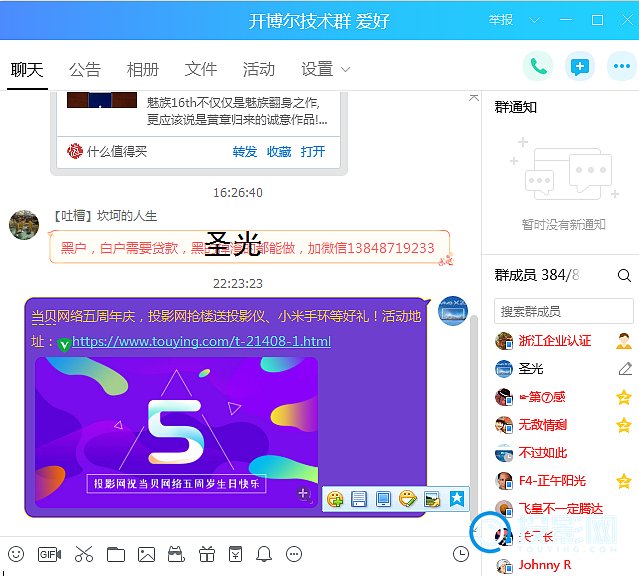Screen dimensions: 639x576
Task: Search group members magnifier icon
Action: pyautogui.click(x=624, y=276)
